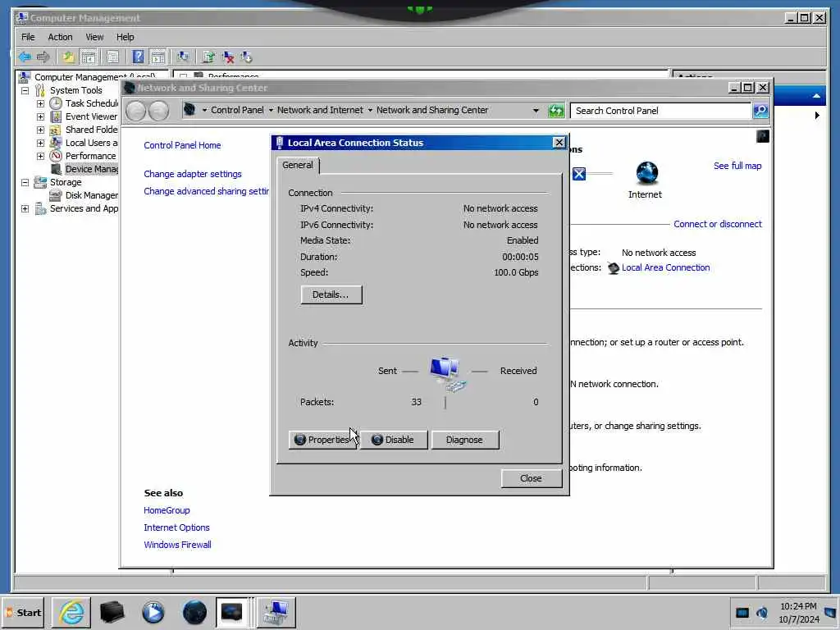Image resolution: width=840 pixels, height=630 pixels.
Task: Open the black folder taskbar icon
Action: 112,612
